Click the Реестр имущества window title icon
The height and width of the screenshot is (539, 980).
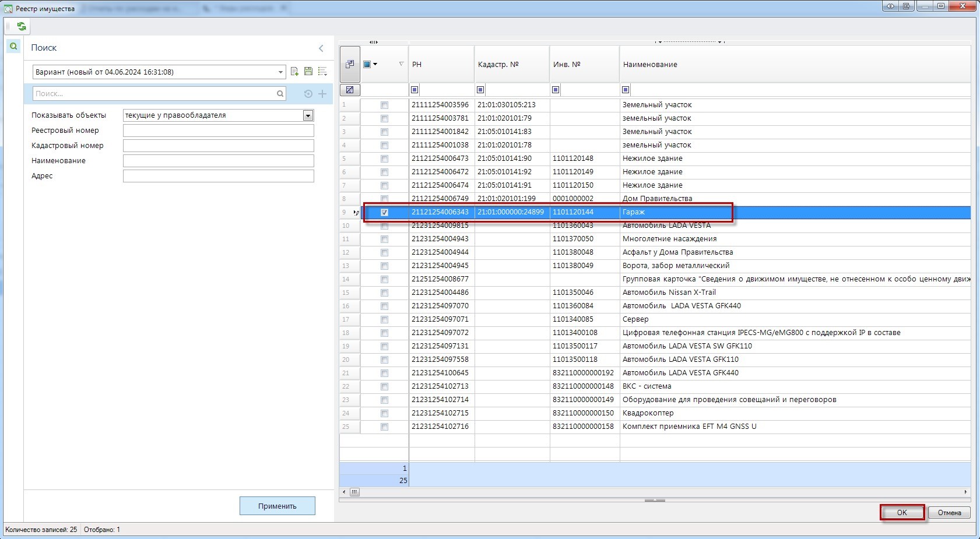tap(8, 9)
